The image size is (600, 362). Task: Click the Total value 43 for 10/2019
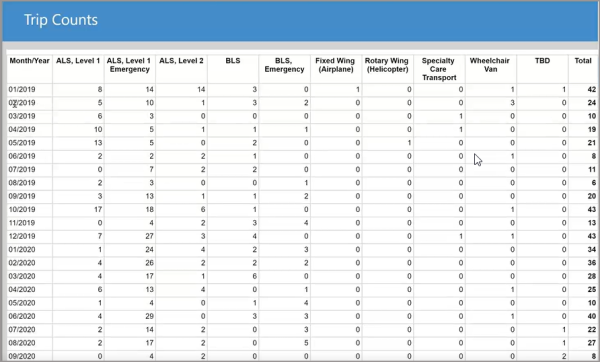592,209
